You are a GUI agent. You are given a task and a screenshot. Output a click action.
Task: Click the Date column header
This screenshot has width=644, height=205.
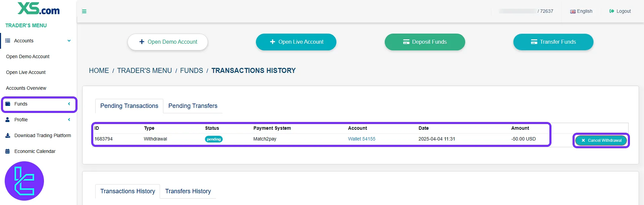tap(424, 128)
